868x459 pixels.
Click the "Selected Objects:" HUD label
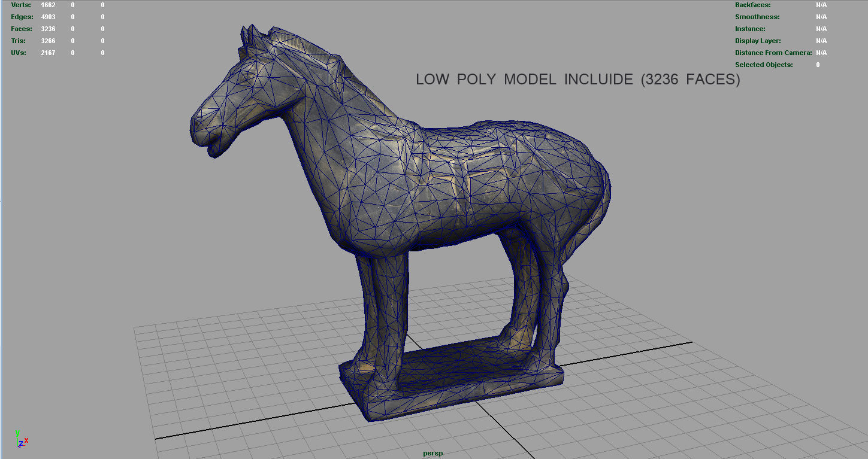(764, 65)
